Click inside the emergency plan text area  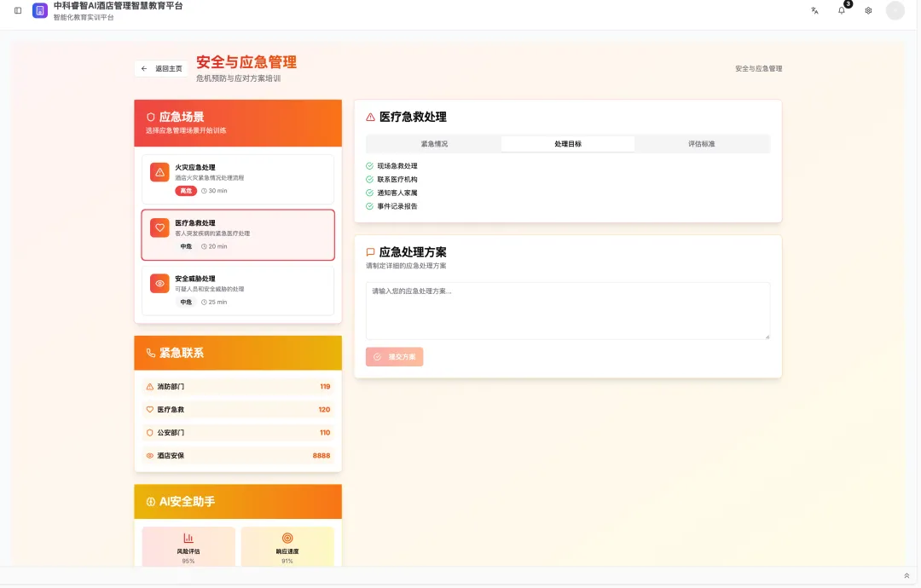pos(567,310)
